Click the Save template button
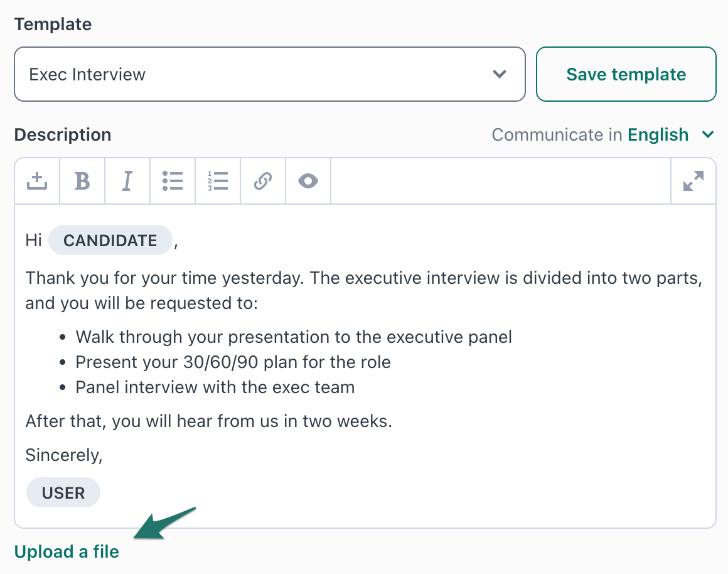 [626, 74]
